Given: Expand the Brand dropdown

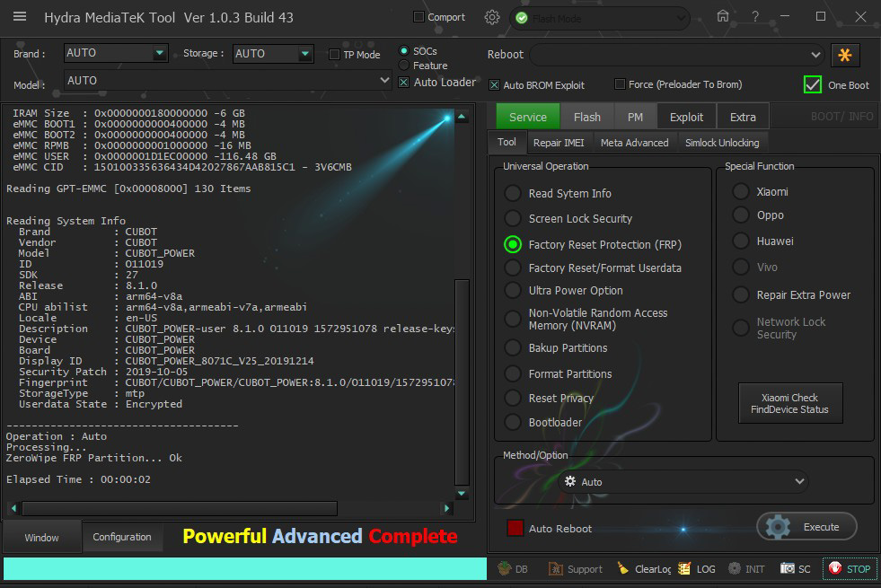Looking at the screenshot, I should 160,54.
